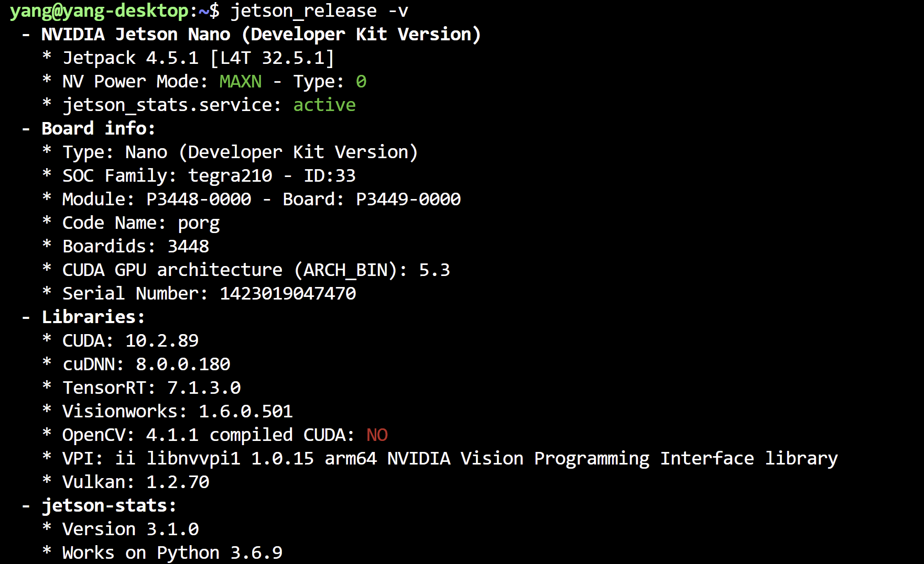Click the 'Jetpack 4.5.1 [L4T 32.5.1]' line

click(x=198, y=58)
